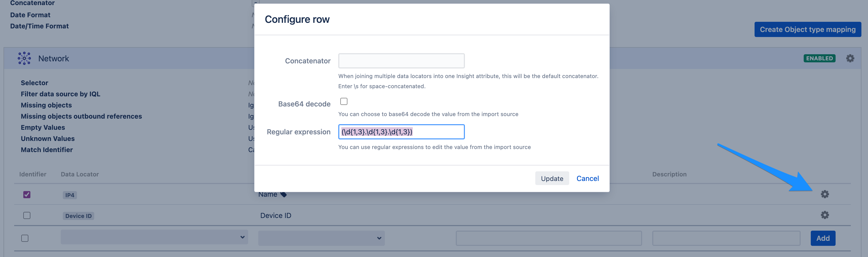Click the tag icon next to Name
Image resolution: width=868 pixels, height=257 pixels.
click(283, 194)
